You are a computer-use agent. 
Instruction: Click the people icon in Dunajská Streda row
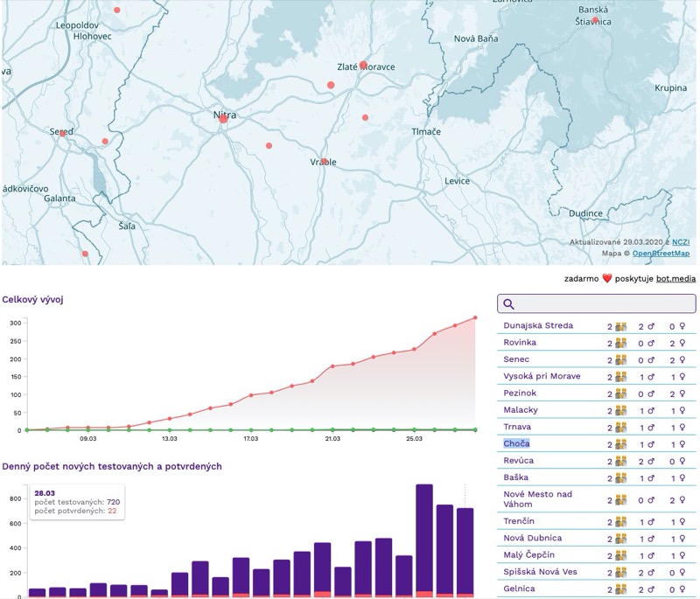(620, 326)
